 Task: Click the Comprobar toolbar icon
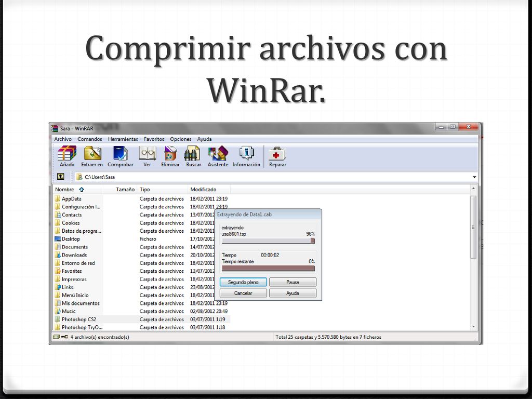[120, 153]
